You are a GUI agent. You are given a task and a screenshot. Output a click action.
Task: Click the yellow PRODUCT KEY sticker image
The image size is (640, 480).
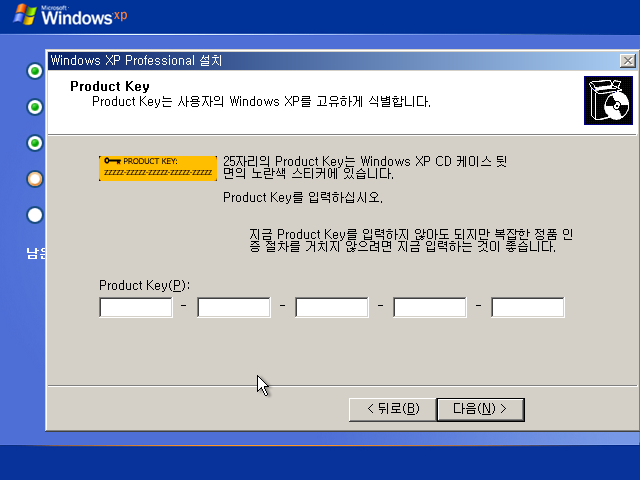coord(158,168)
